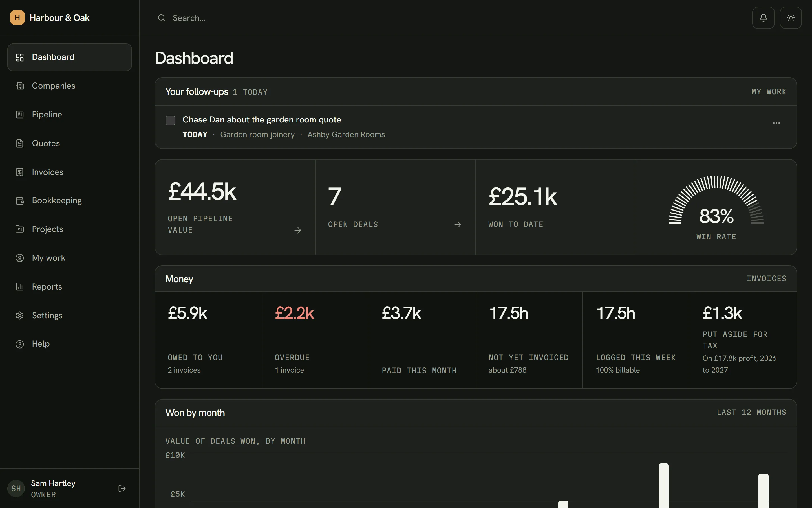Click the £5.9k owed to you amount
Viewport: 812px width, 508px height.
[187, 313]
